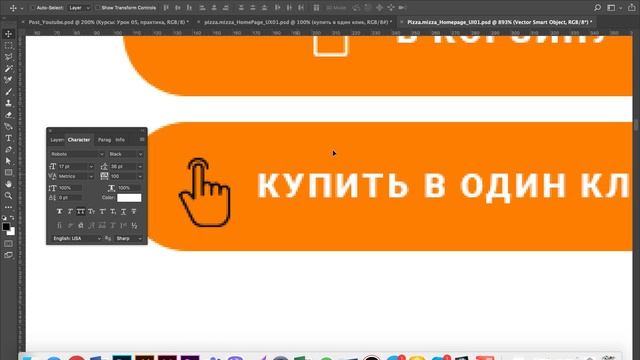Image resolution: width=640 pixels, height=360 pixels.
Task: Open the workspace switcher dropdown arrow
Action: [x=620, y=8]
